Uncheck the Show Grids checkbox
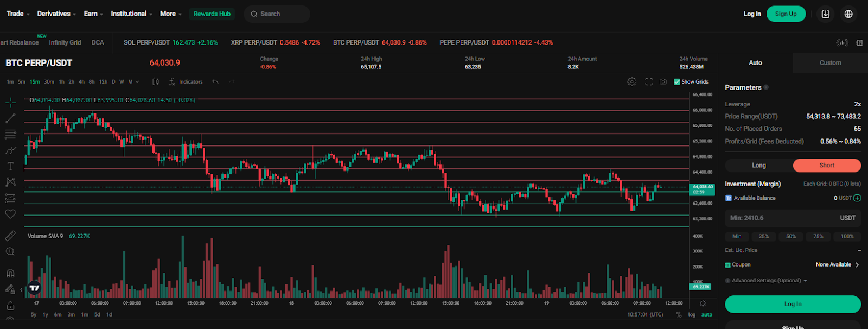 tap(677, 82)
